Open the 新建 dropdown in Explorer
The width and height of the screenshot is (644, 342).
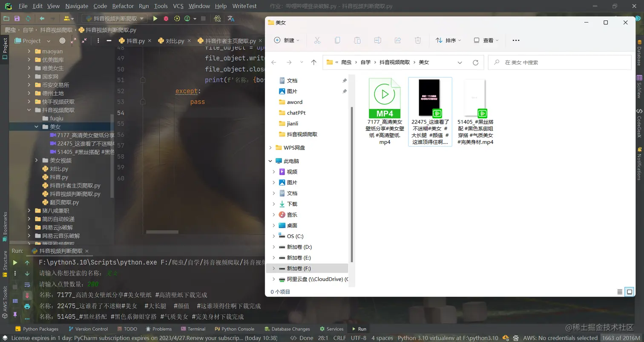pos(287,40)
